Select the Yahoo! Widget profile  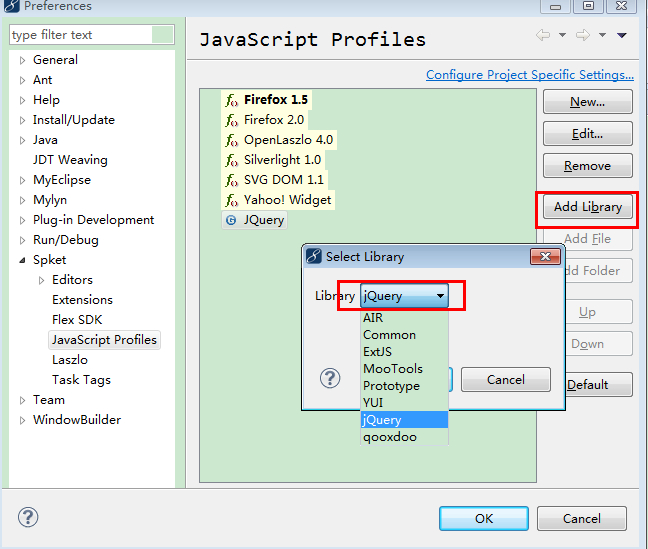278,200
